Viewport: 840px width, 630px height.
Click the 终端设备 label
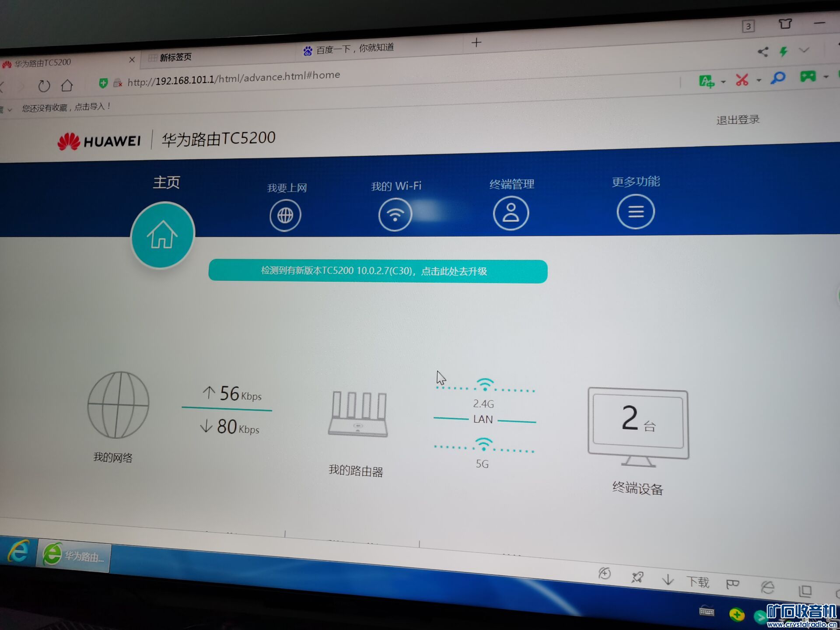(x=637, y=488)
